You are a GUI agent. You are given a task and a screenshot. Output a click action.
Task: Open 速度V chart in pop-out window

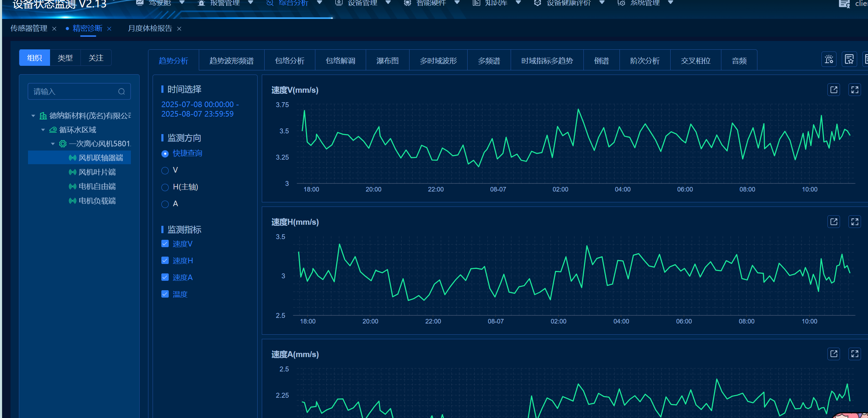(834, 90)
